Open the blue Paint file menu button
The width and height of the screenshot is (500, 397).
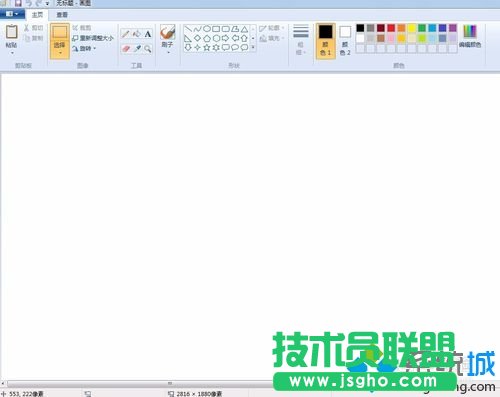click(12, 14)
